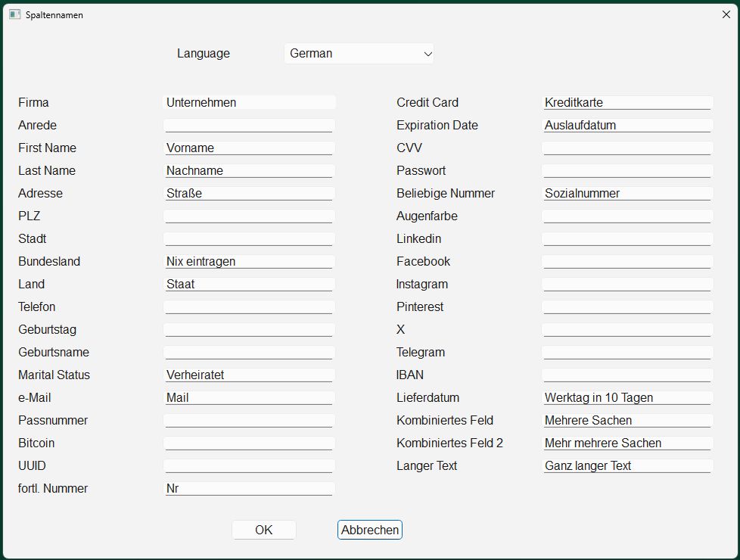This screenshot has width=740, height=560.
Task: Click the Kombiniertes Feld 2 label
Action: [x=449, y=443]
